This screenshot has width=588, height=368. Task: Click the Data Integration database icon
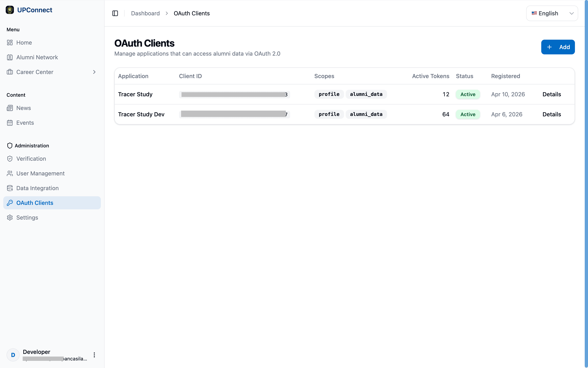point(10,188)
